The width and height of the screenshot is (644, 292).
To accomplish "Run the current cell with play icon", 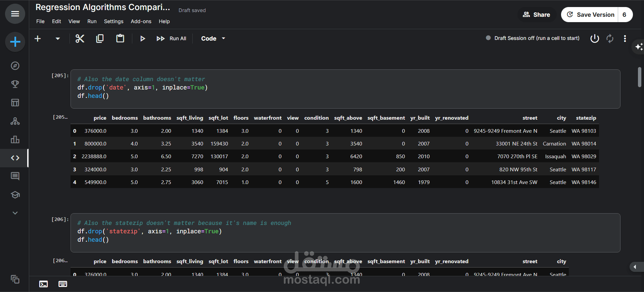I will (x=142, y=39).
